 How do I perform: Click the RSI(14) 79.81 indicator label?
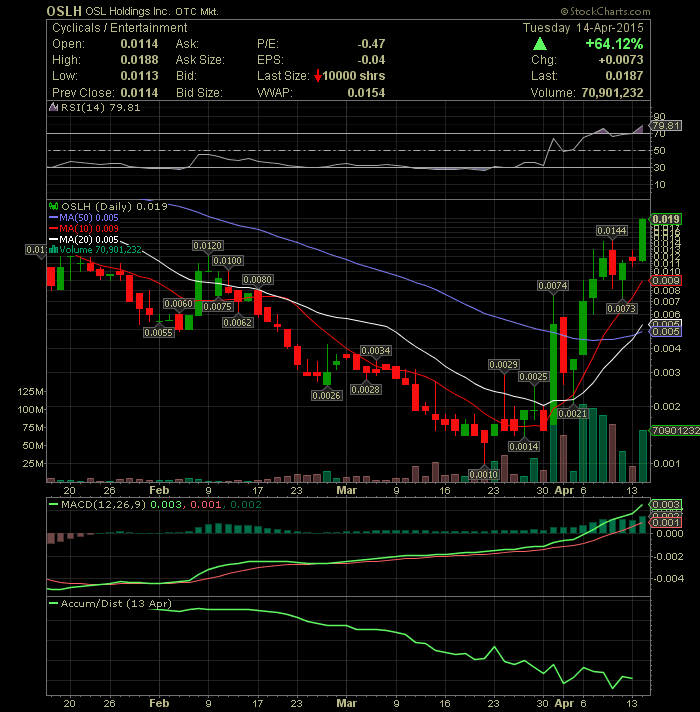100,108
